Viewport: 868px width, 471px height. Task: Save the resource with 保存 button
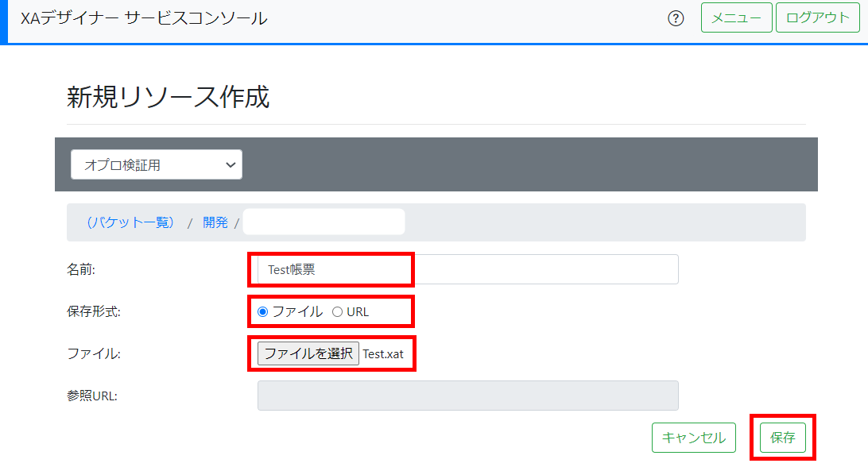[x=782, y=438]
